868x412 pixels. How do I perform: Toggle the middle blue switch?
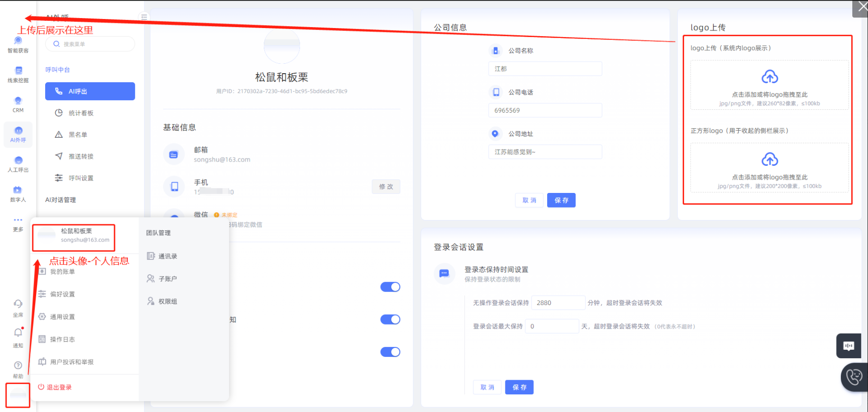click(x=390, y=319)
